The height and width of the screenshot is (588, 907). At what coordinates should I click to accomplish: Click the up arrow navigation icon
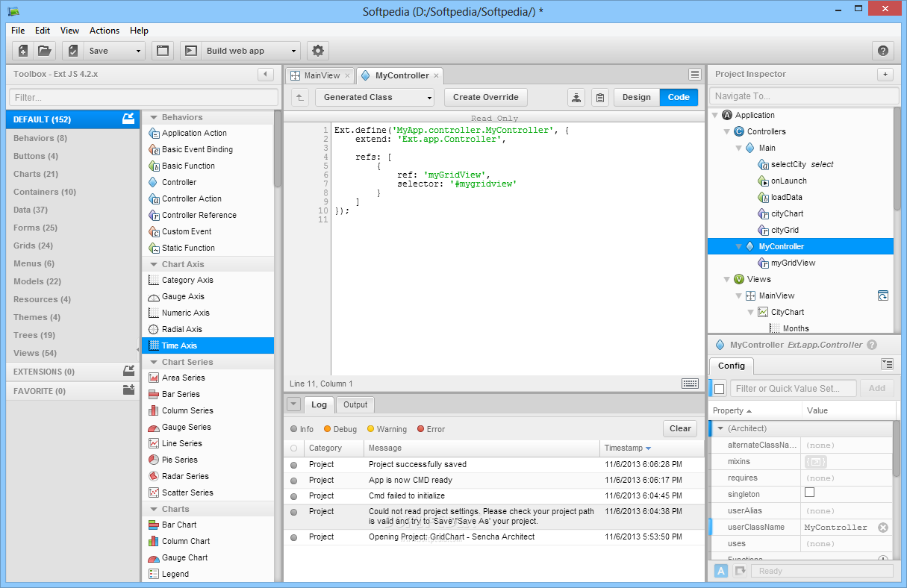[299, 97]
